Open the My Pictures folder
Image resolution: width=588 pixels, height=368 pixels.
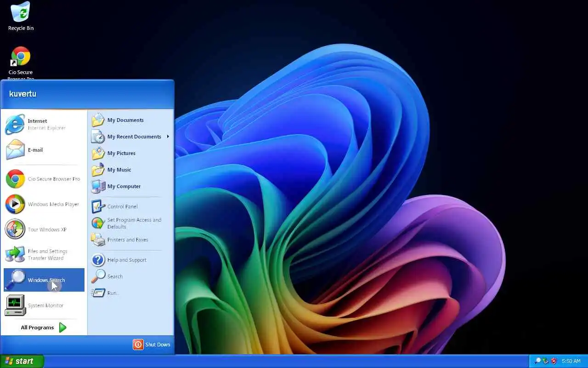[131, 153]
